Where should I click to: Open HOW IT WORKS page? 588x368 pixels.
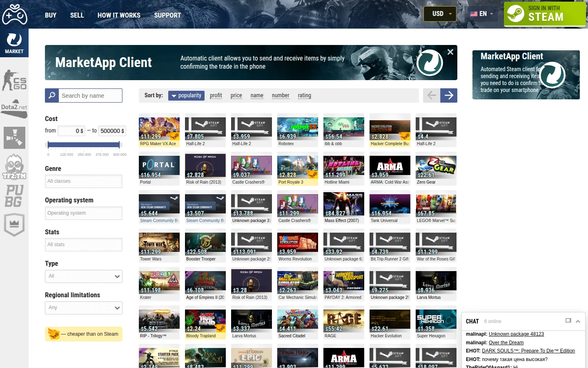pyautogui.click(x=119, y=15)
